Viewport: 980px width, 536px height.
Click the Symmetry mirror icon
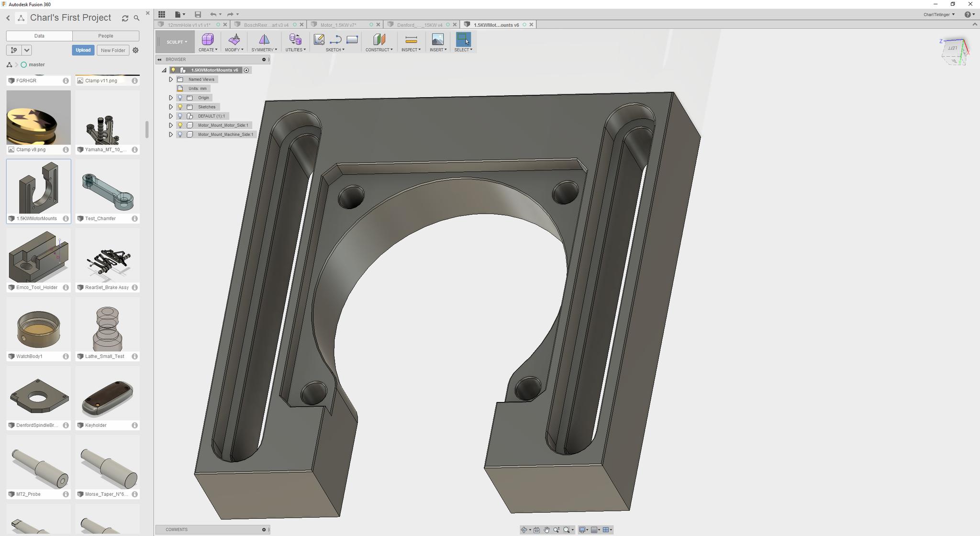tap(264, 39)
